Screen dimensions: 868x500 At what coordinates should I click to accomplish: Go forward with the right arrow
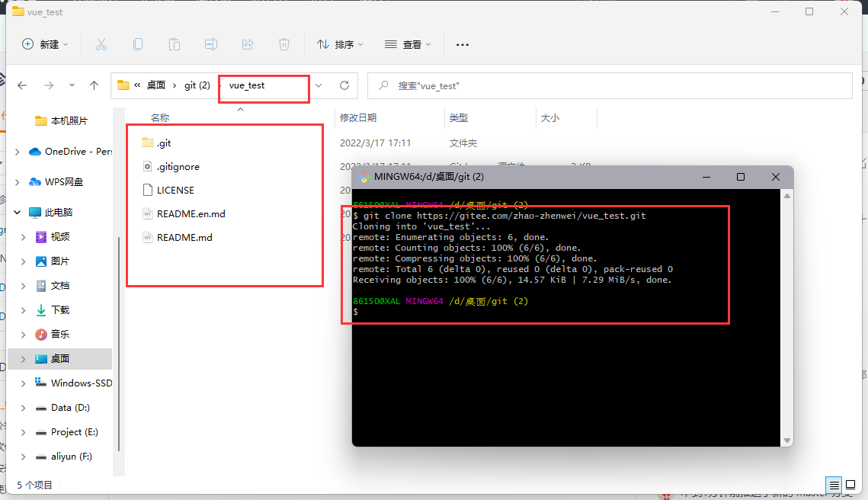[49, 85]
